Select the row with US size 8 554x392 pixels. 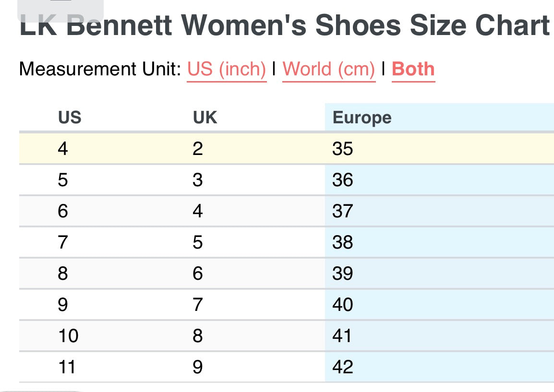click(287, 273)
